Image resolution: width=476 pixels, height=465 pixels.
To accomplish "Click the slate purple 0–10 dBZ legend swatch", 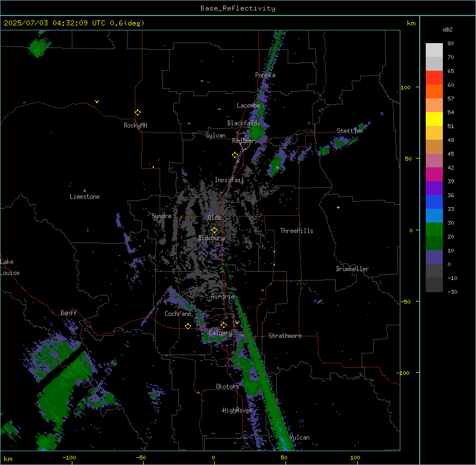I will 434,257.
